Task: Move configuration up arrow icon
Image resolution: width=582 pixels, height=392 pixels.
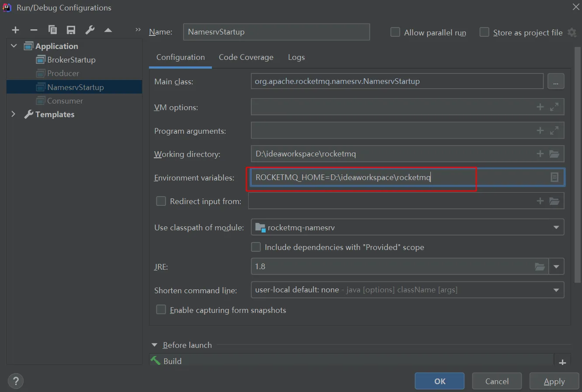Action: pyautogui.click(x=108, y=30)
